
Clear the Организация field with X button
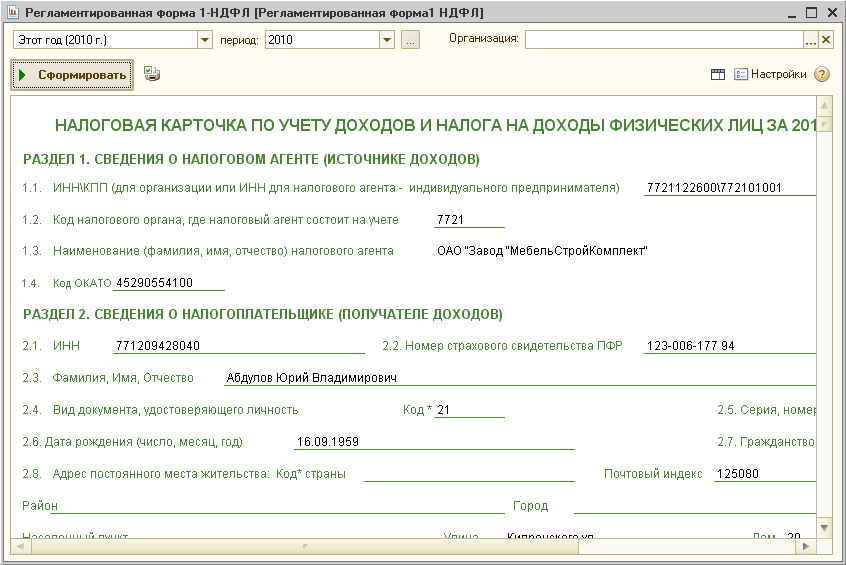click(x=825, y=40)
